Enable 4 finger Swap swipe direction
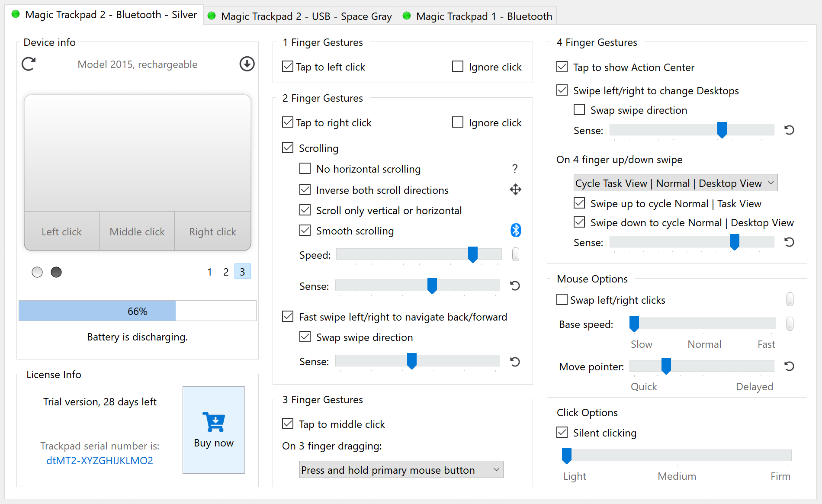Screen dimensions: 822x504 coord(579,109)
